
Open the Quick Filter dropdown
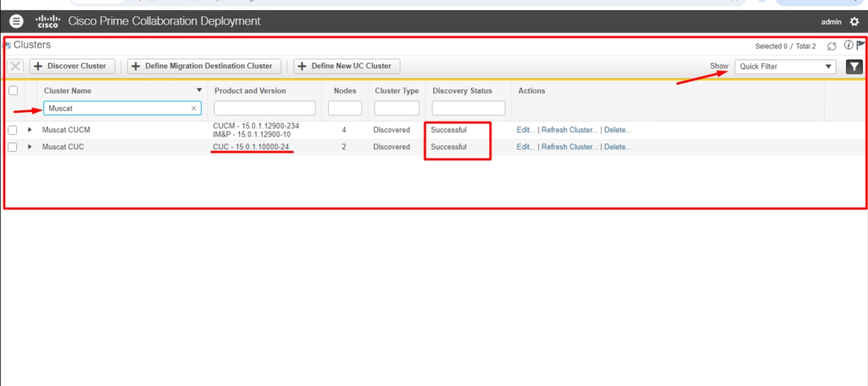(x=785, y=66)
